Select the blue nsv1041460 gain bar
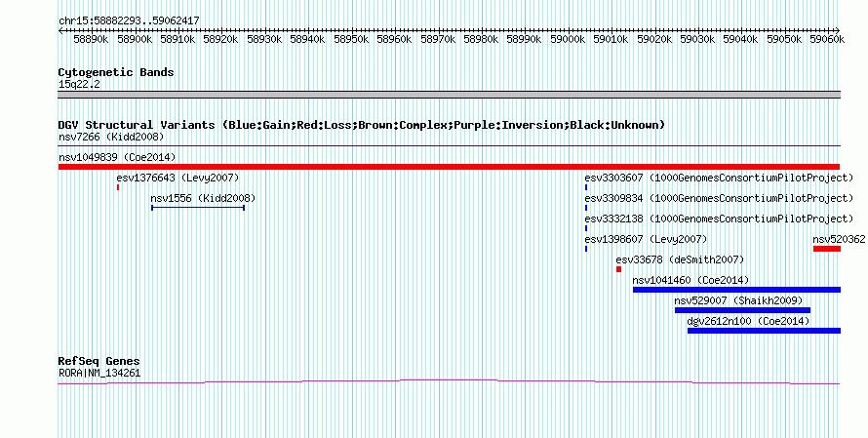 [736, 290]
